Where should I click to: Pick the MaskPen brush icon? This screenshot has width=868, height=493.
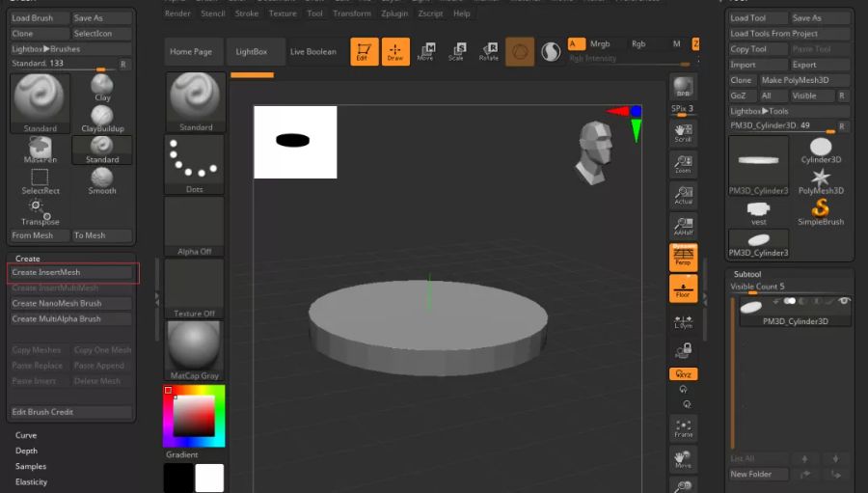[x=40, y=151]
